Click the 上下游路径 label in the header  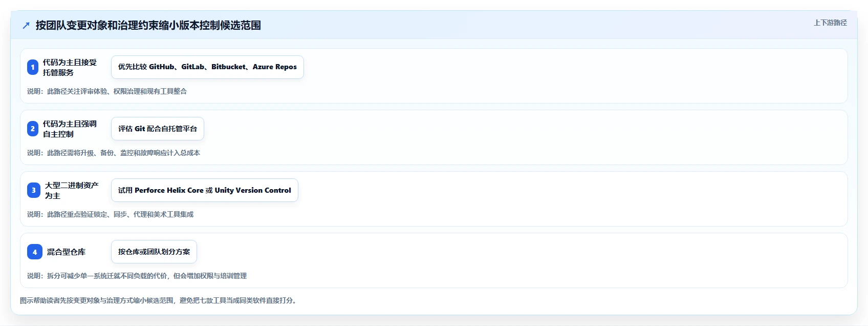point(830,23)
